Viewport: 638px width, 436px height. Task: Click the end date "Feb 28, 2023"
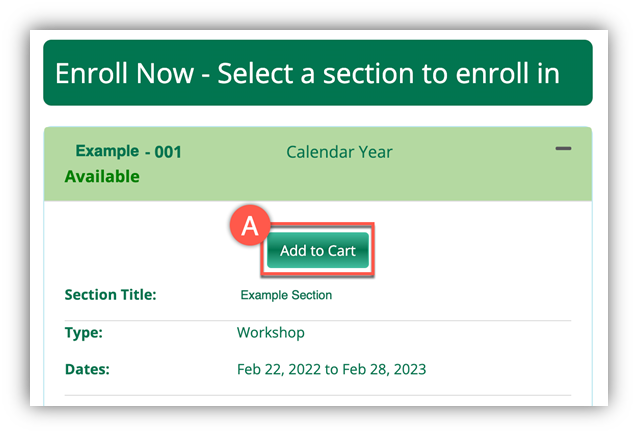(x=384, y=369)
